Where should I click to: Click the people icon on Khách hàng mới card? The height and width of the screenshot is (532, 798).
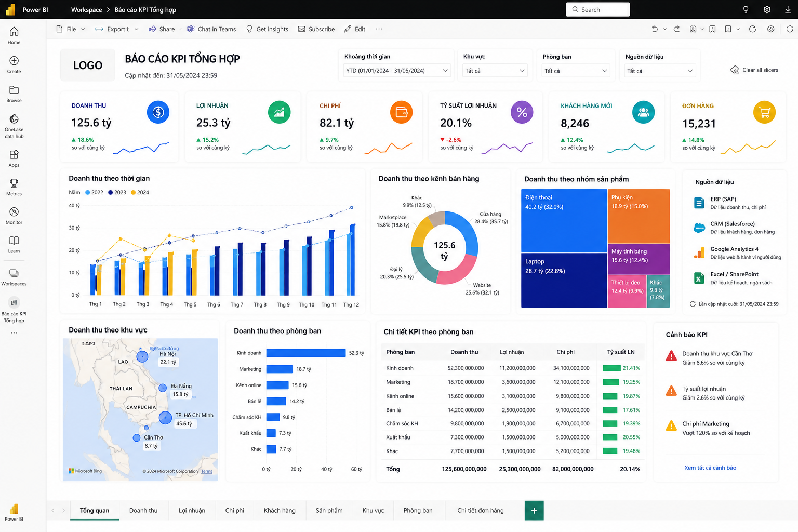click(x=643, y=112)
